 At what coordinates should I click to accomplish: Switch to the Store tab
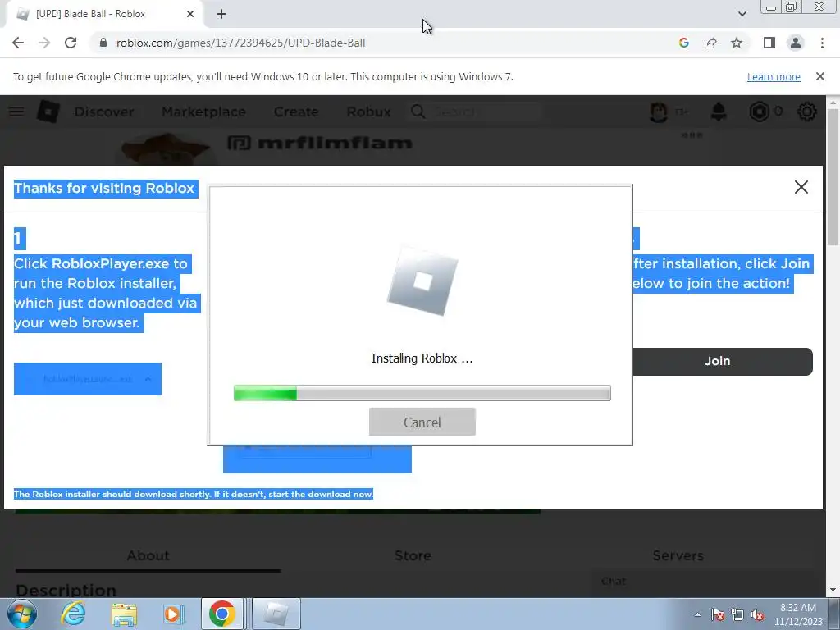click(413, 555)
